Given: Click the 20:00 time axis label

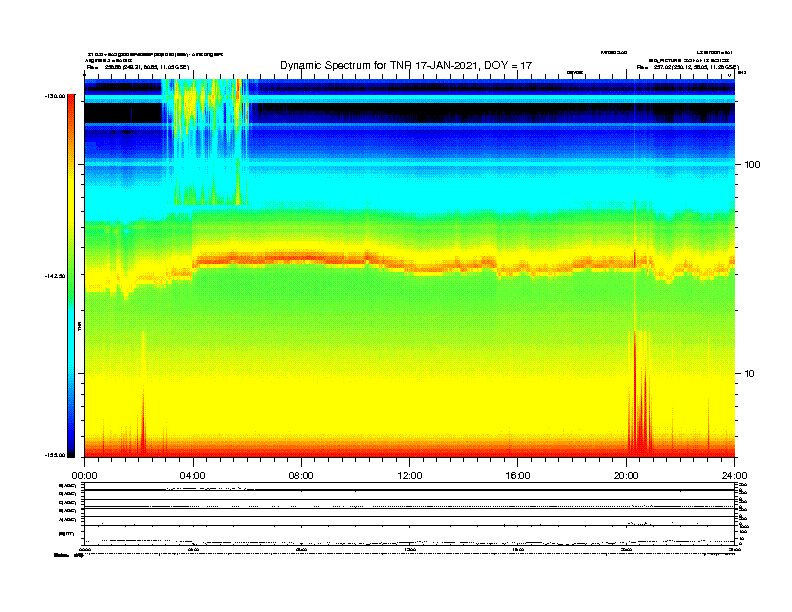Looking at the screenshot, I should click(626, 476).
